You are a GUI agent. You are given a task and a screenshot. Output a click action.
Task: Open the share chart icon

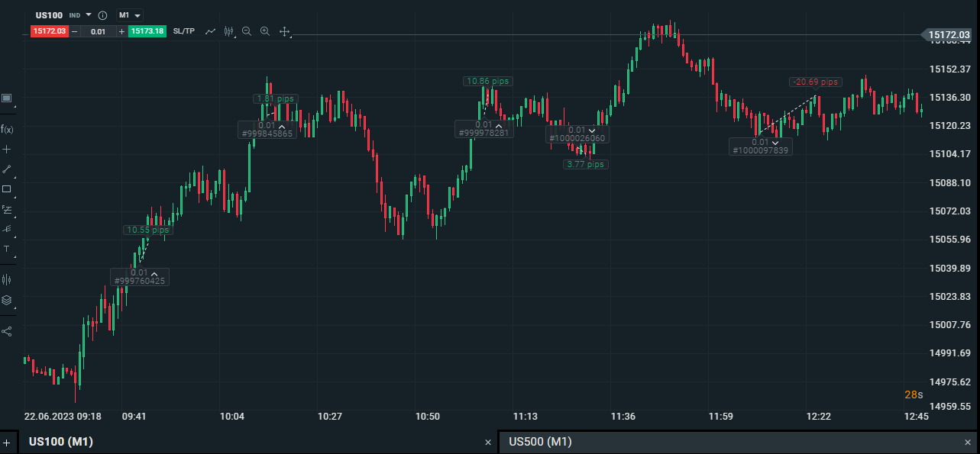click(7, 331)
